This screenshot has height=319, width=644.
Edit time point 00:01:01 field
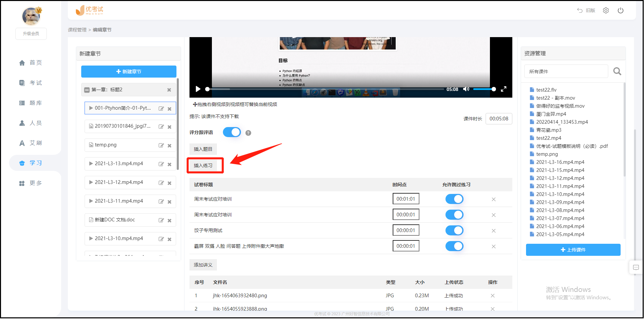pos(406,199)
